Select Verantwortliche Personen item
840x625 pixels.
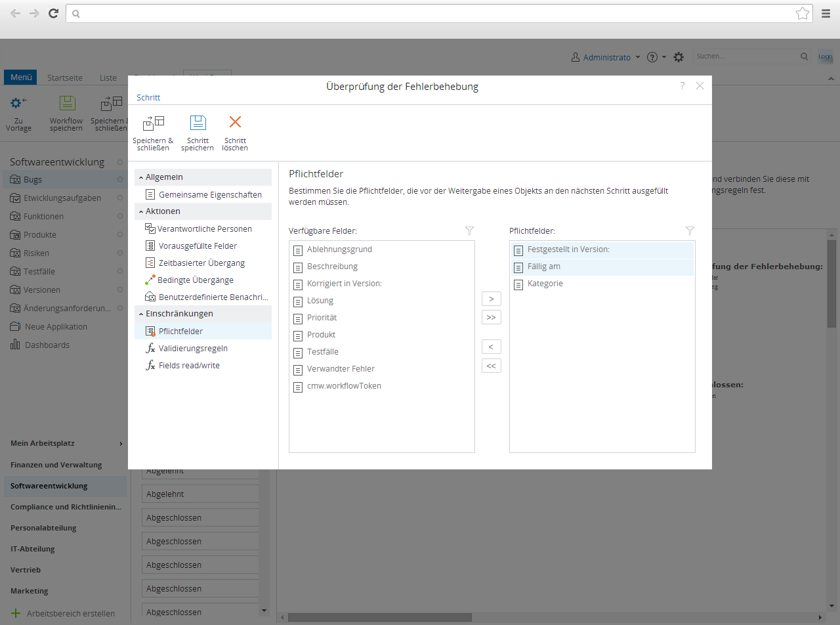[x=203, y=228]
